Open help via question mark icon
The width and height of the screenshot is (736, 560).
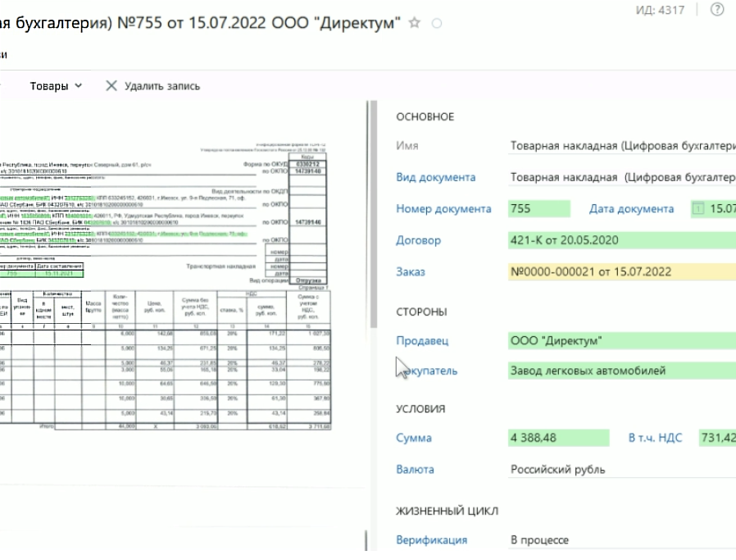pyautogui.click(x=717, y=9)
